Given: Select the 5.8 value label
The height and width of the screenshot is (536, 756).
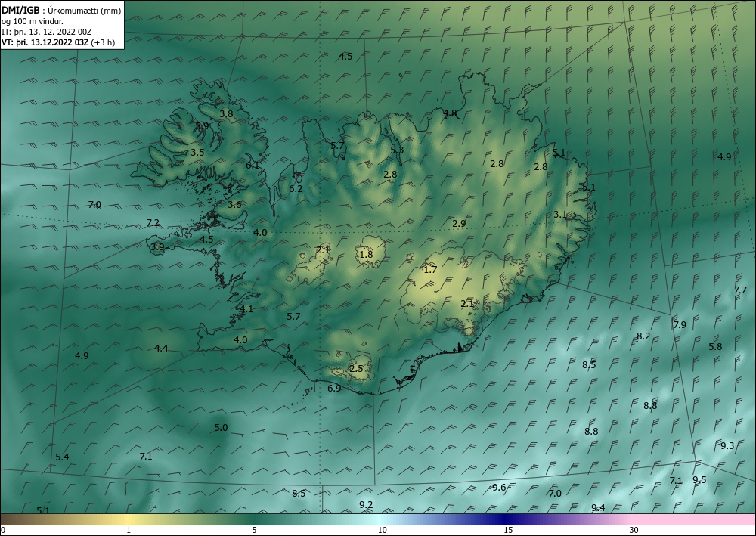Looking at the screenshot, I should pyautogui.click(x=715, y=346).
